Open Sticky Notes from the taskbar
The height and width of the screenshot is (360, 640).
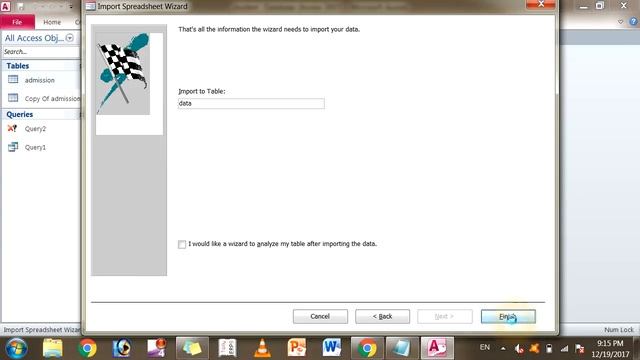coord(192,348)
